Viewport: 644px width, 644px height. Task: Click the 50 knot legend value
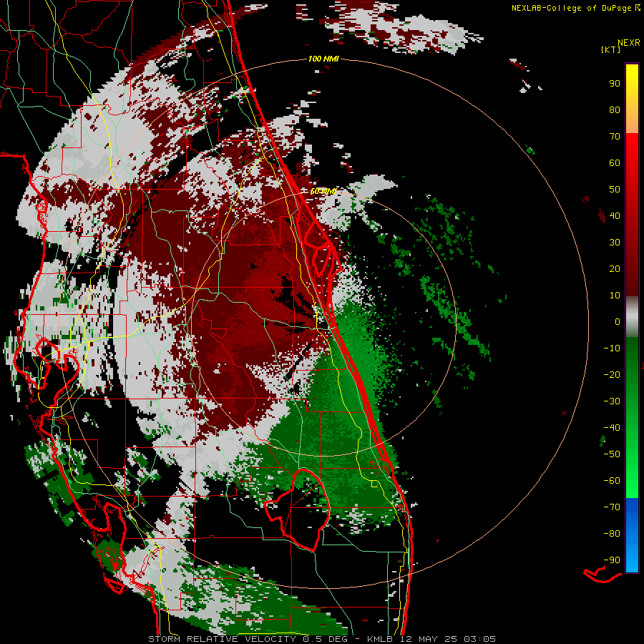pos(615,190)
